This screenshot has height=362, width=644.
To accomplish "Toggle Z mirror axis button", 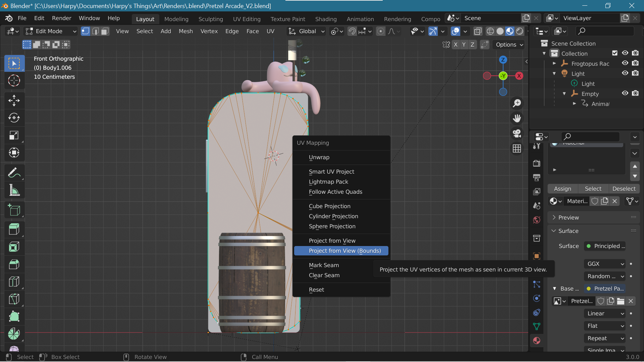I will (472, 45).
